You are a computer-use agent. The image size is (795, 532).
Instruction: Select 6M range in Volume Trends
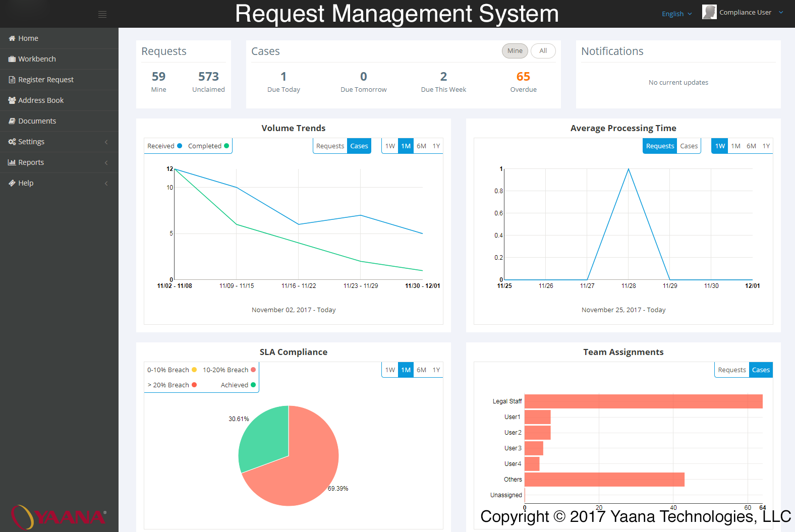point(422,146)
